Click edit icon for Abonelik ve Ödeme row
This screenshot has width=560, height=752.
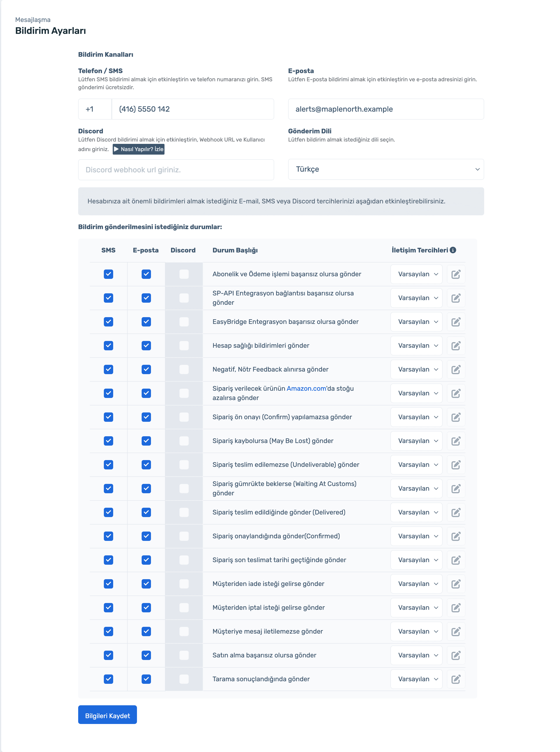pos(456,274)
